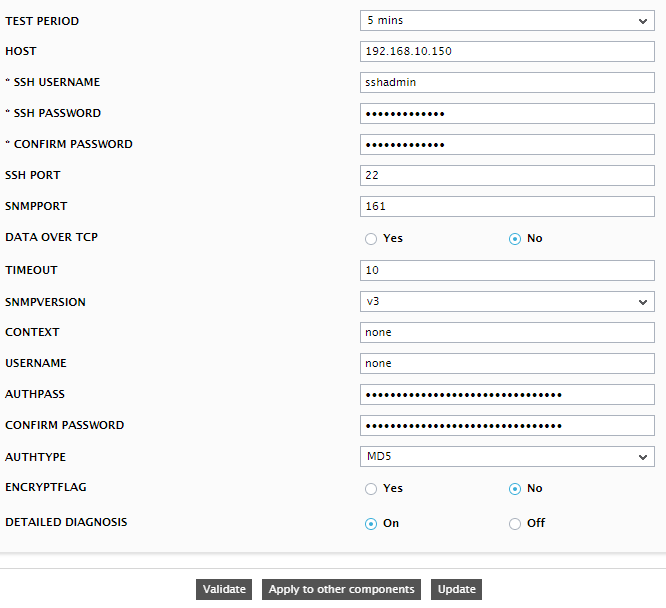Select the SSH PORT input field

pos(507,175)
